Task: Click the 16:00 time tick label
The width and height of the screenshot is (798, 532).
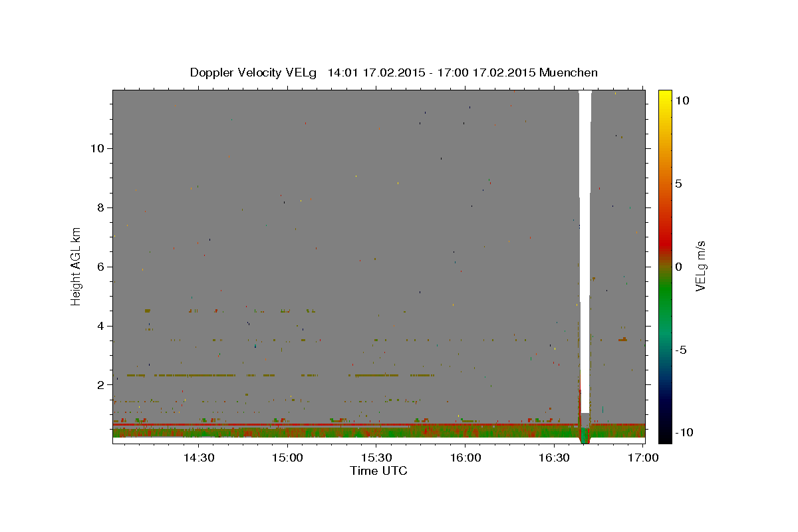Action: click(465, 458)
